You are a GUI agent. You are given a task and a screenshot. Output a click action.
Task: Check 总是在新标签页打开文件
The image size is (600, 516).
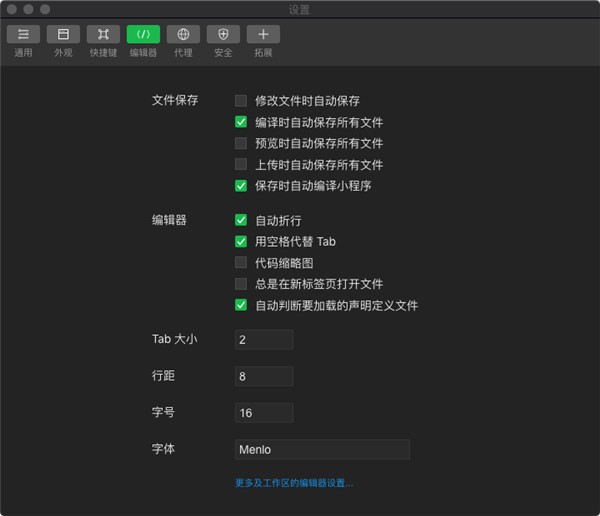pos(241,284)
